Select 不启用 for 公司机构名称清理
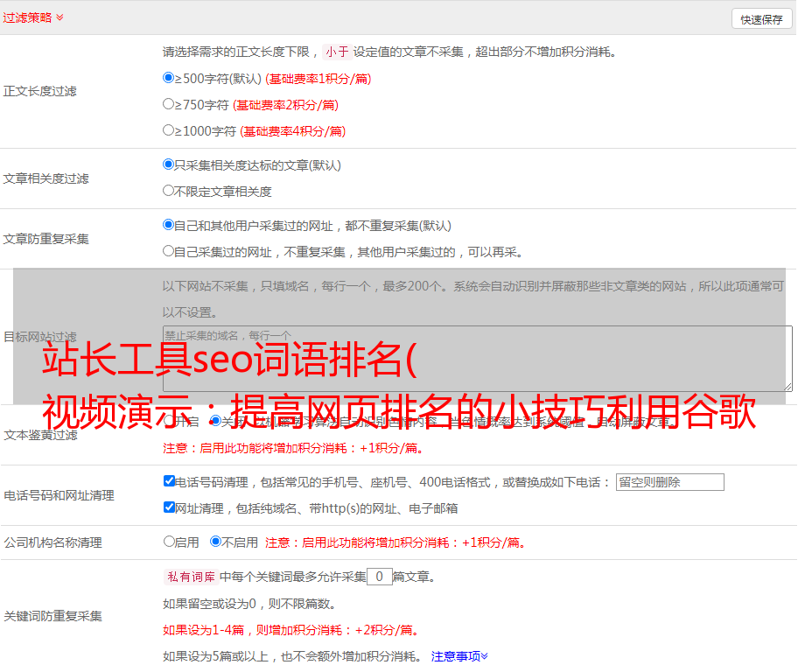The height and width of the screenshot is (672, 798). point(216,542)
